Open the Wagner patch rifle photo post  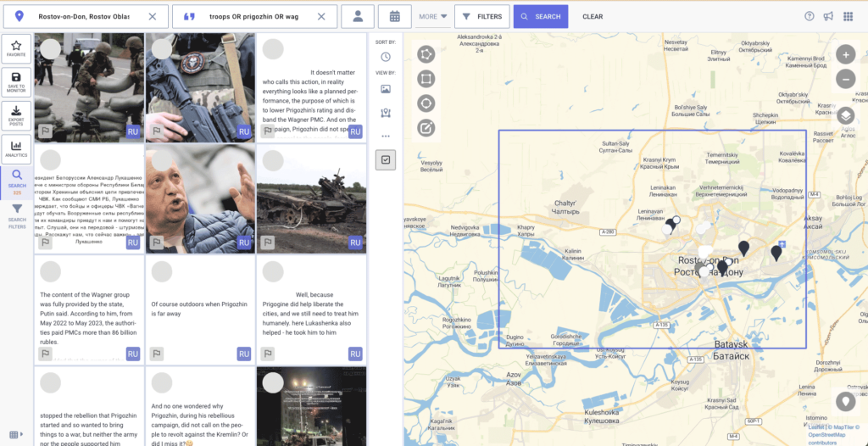click(200, 87)
